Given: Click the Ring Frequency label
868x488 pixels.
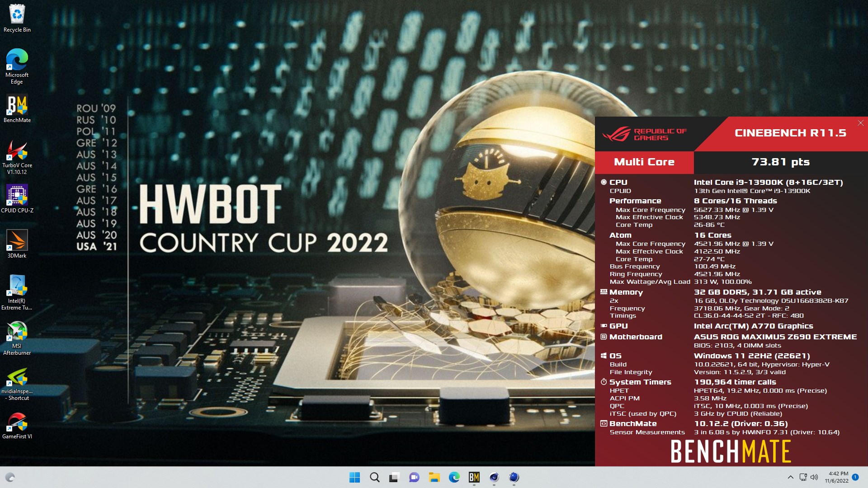Looking at the screenshot, I should point(636,274).
